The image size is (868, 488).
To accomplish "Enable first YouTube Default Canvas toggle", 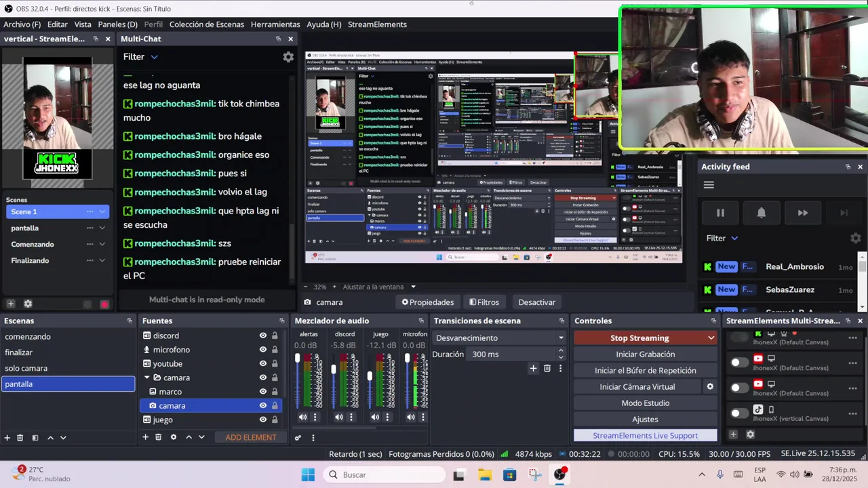I will point(739,363).
